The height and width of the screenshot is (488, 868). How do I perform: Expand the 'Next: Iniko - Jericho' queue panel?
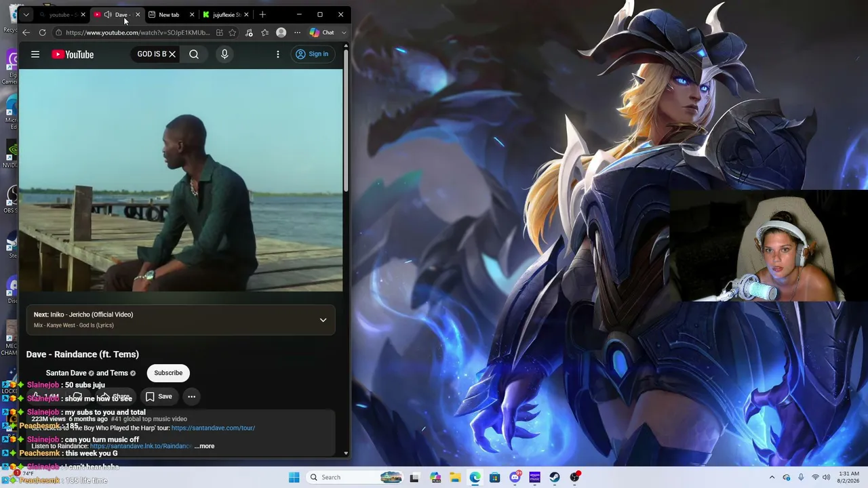[x=323, y=320]
